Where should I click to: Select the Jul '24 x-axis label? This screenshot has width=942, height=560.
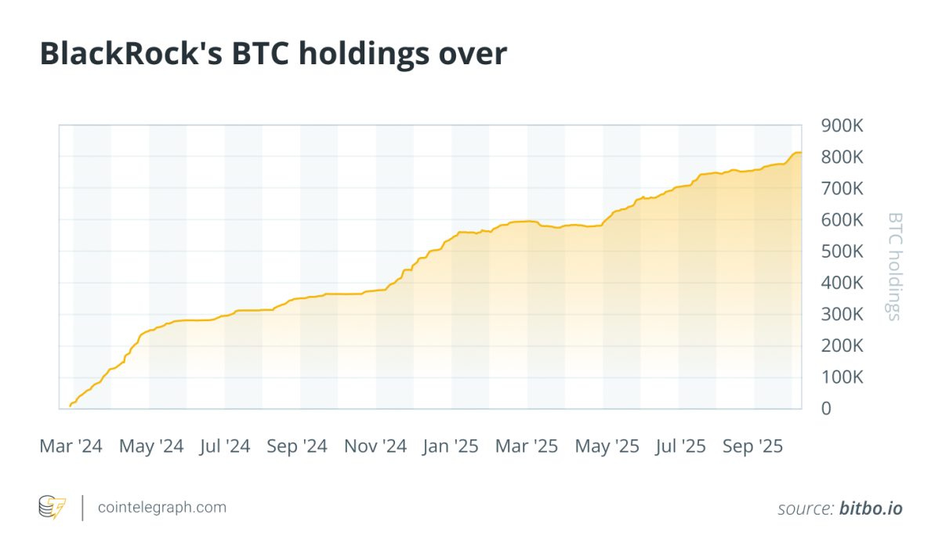[x=225, y=446]
